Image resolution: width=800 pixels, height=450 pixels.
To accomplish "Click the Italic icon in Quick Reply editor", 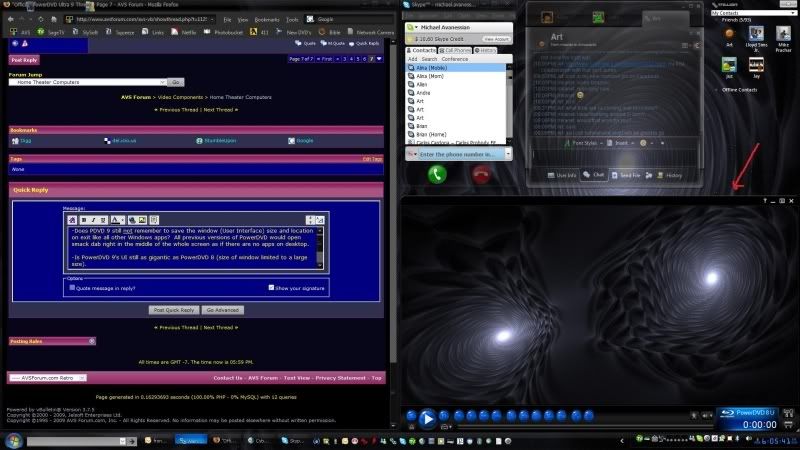I will click(x=93, y=220).
